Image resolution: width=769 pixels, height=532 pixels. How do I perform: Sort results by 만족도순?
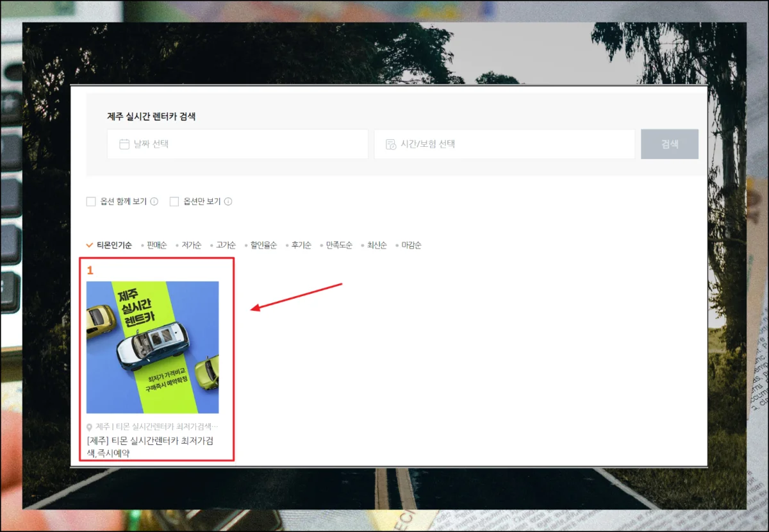click(339, 245)
